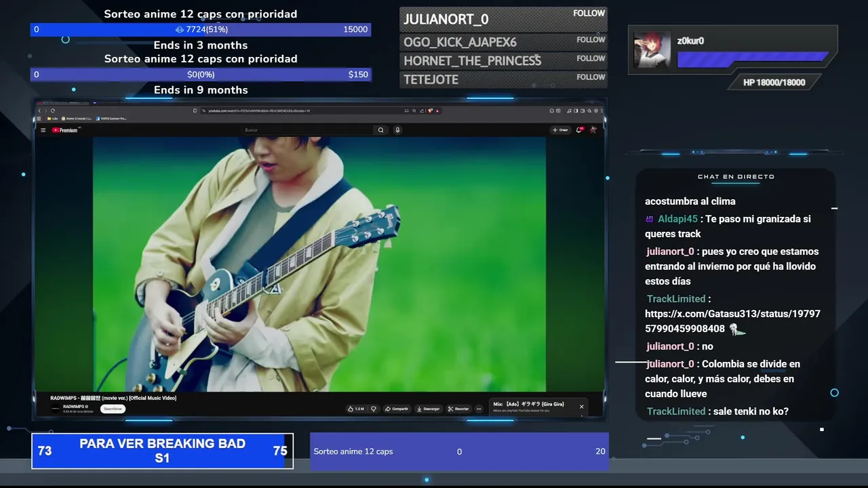Open the YouTube hamburger guide menu
The width and height of the screenshot is (868, 488).
tap(43, 130)
